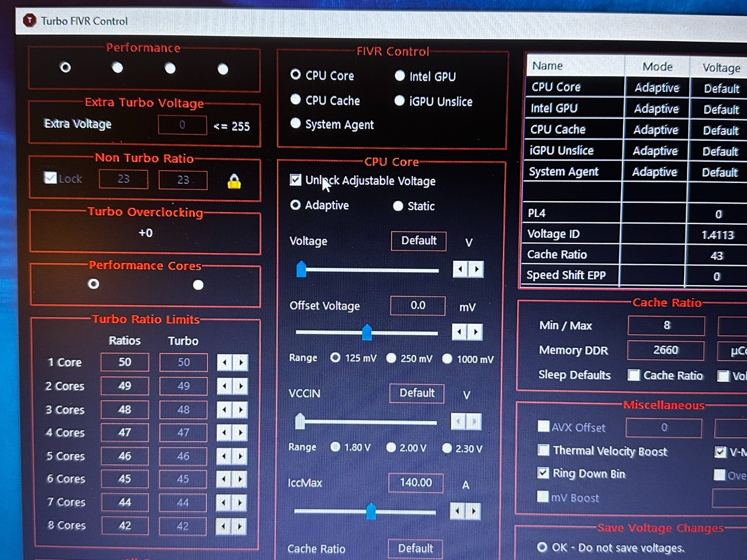Select the System Agent radio option

(x=296, y=123)
